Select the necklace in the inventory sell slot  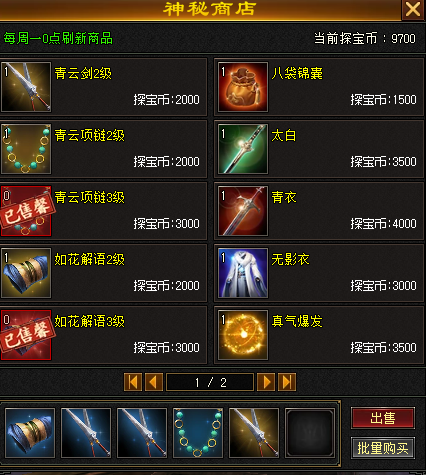click(198, 433)
